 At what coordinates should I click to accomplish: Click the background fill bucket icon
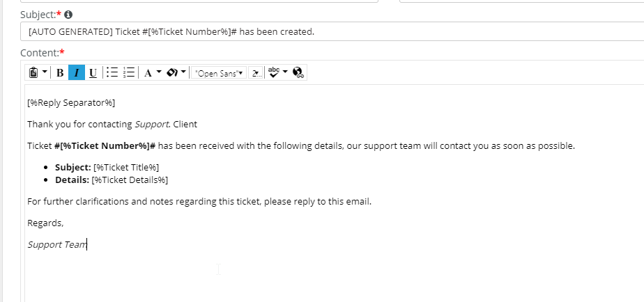point(171,72)
